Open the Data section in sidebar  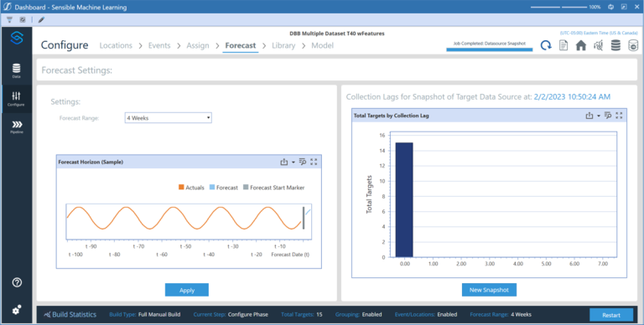[17, 70]
